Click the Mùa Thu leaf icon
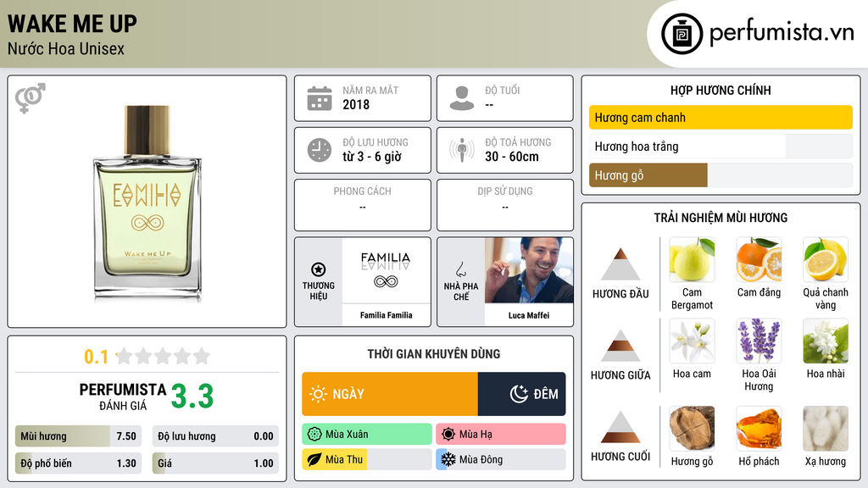 pos(314,459)
